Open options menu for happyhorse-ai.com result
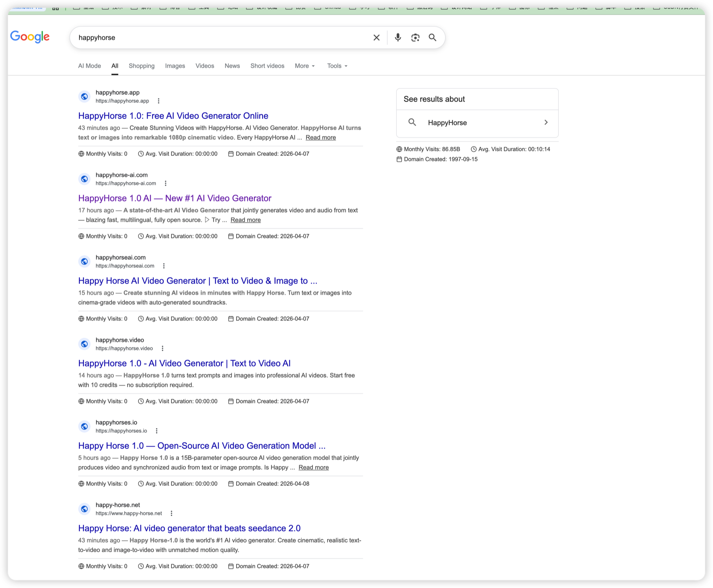The width and height of the screenshot is (713, 588). (x=166, y=184)
